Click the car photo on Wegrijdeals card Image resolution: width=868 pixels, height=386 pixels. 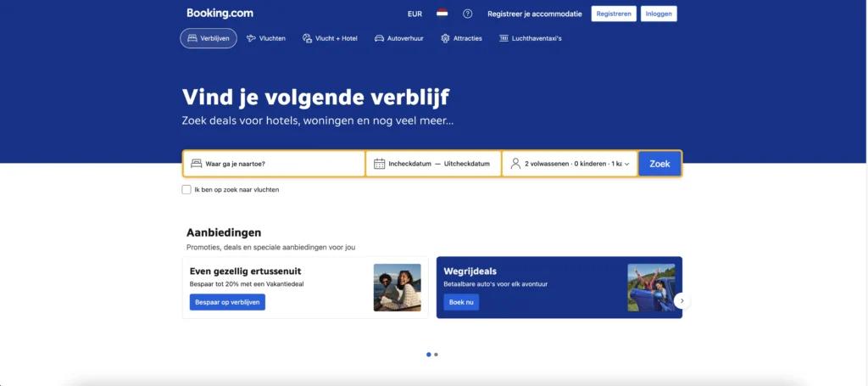(651, 288)
